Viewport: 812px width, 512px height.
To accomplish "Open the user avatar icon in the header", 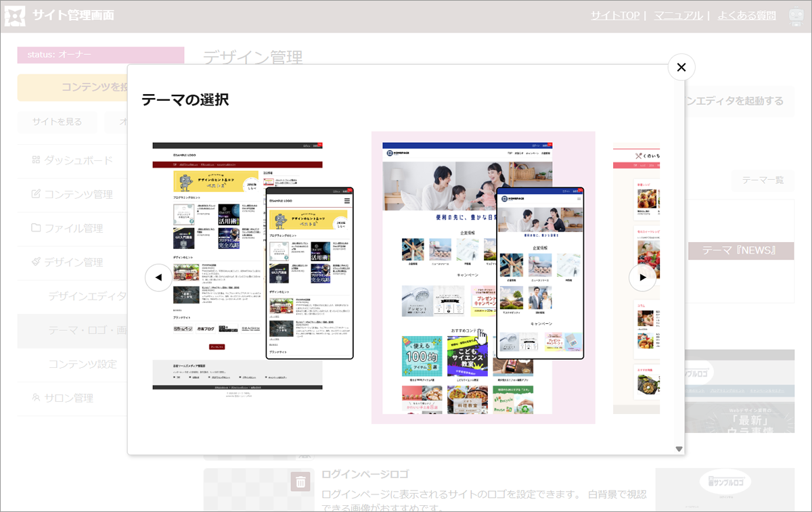I will [x=796, y=16].
